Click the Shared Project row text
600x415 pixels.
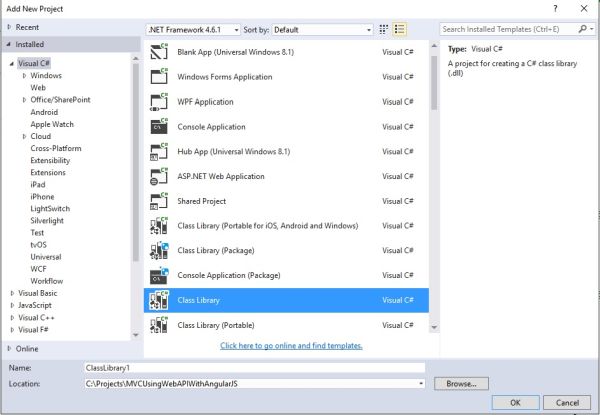[201, 201]
